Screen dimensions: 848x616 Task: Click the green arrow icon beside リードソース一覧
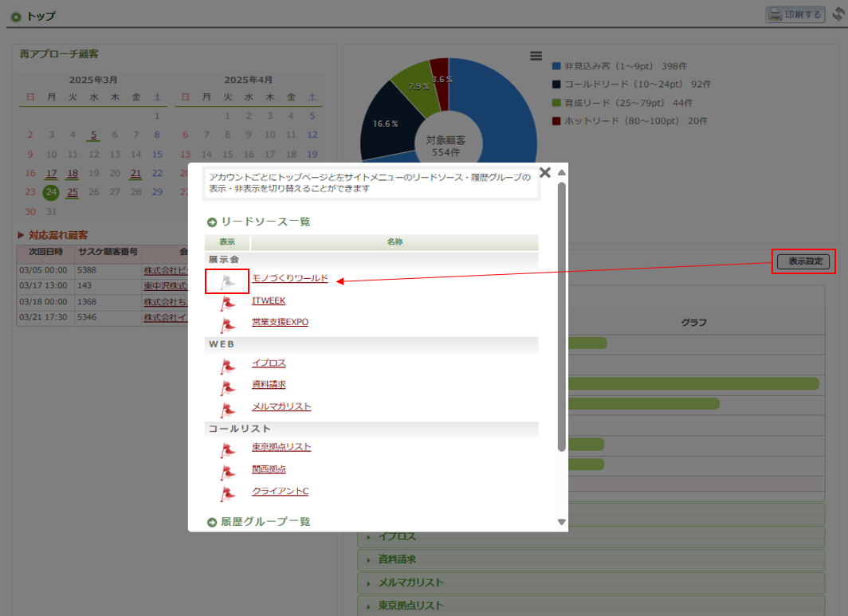(x=212, y=222)
